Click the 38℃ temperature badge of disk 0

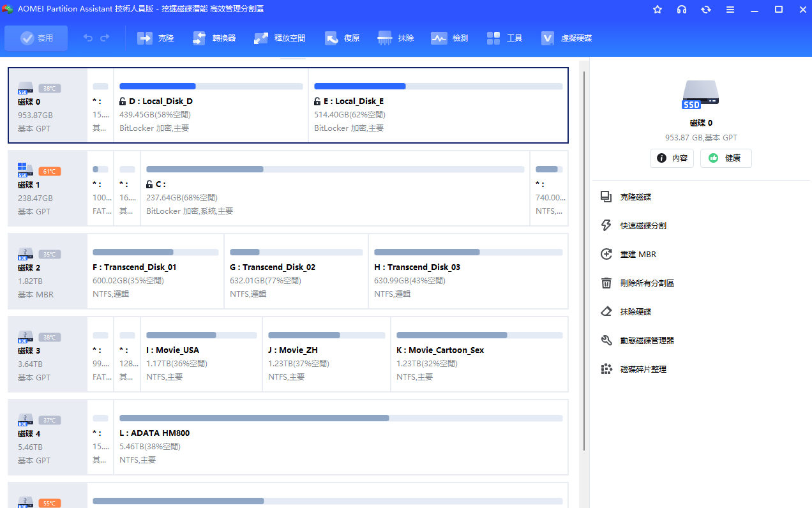50,89
